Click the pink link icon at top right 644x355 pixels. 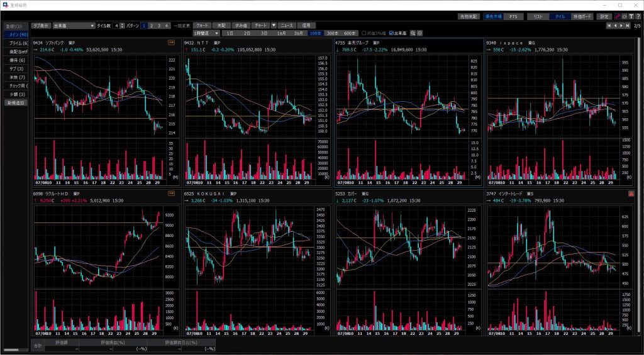(617, 16)
